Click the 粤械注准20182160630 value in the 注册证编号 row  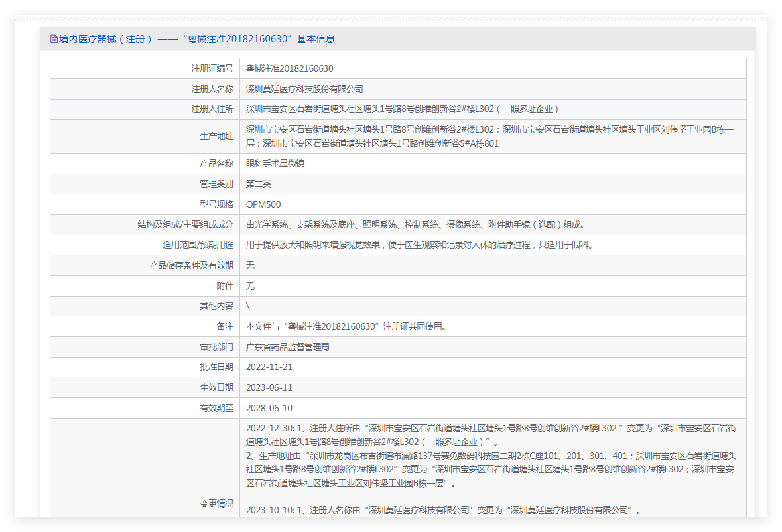pyautogui.click(x=289, y=68)
